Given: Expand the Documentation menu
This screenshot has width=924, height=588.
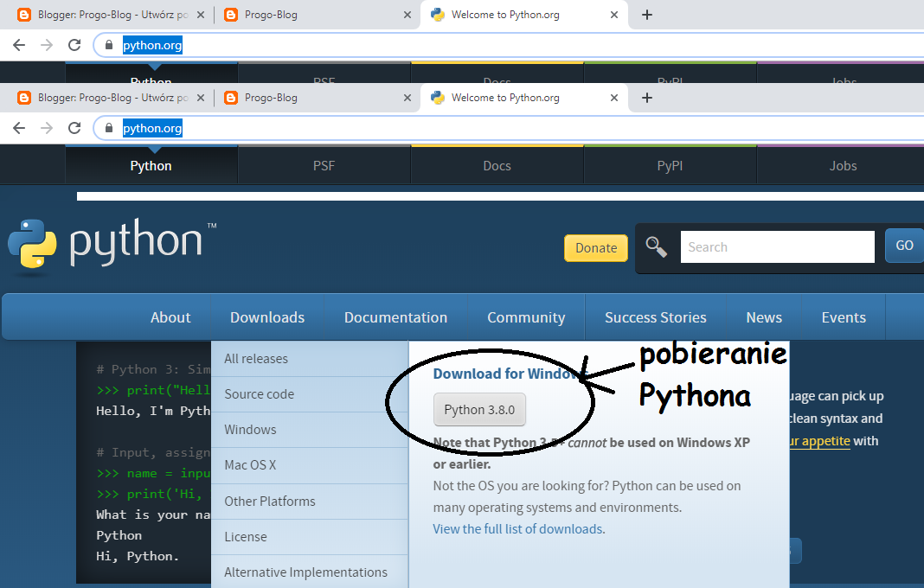Looking at the screenshot, I should [395, 316].
